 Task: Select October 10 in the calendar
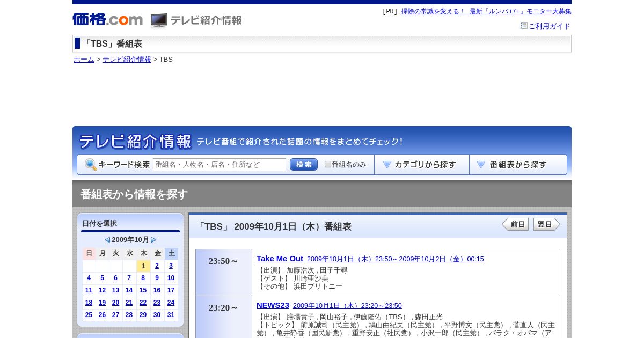coord(171,278)
